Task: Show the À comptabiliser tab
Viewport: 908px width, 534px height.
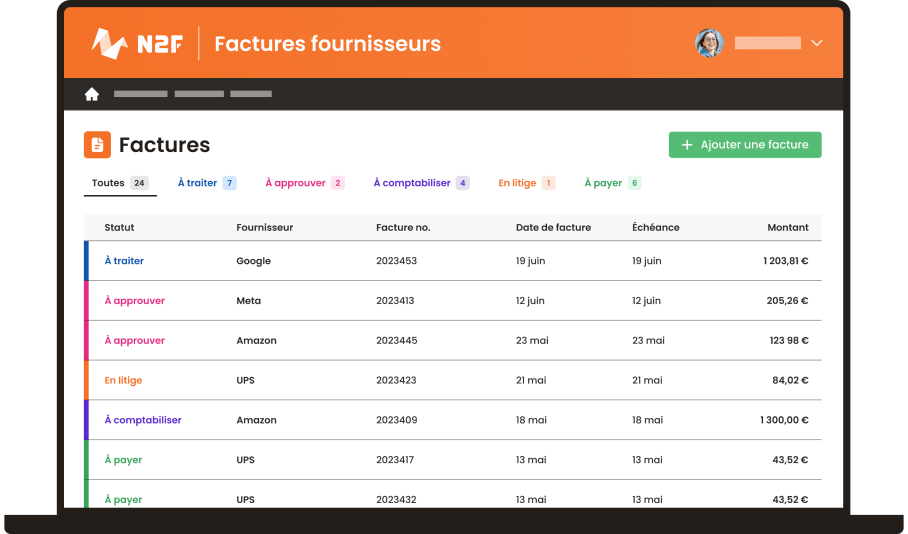Action: click(420, 183)
